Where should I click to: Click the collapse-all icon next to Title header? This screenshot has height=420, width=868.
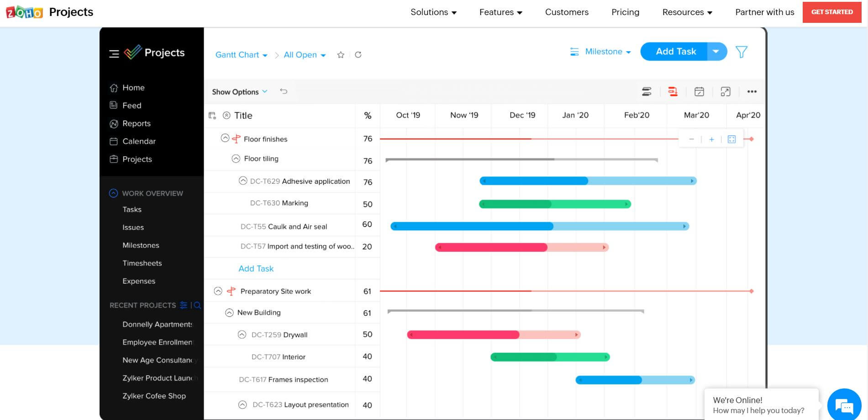click(226, 115)
